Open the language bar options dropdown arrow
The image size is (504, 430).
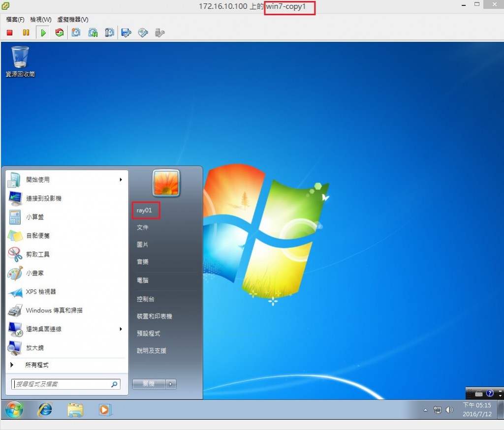click(x=500, y=396)
